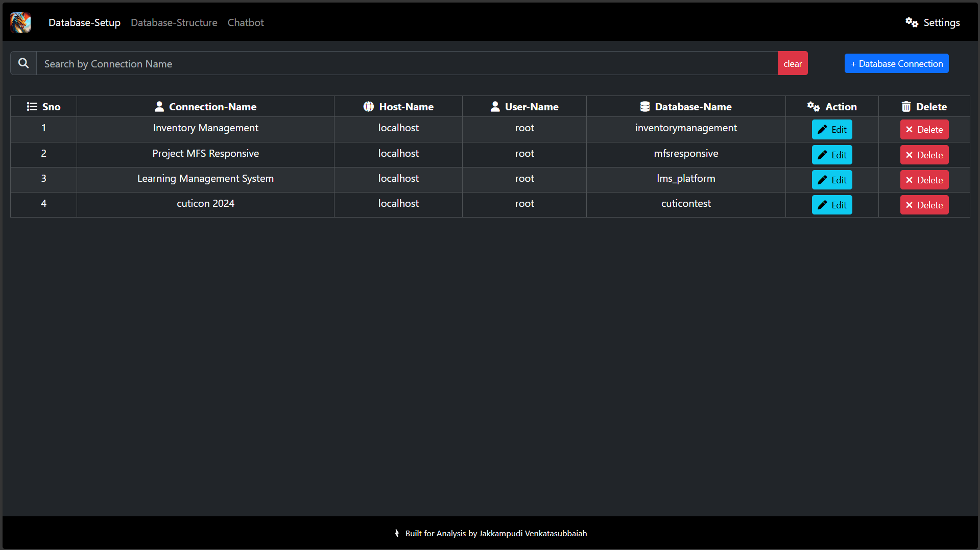Screen dimensions: 980x550
Task: Delete the Project MFS Responsive connection
Action: click(924, 155)
